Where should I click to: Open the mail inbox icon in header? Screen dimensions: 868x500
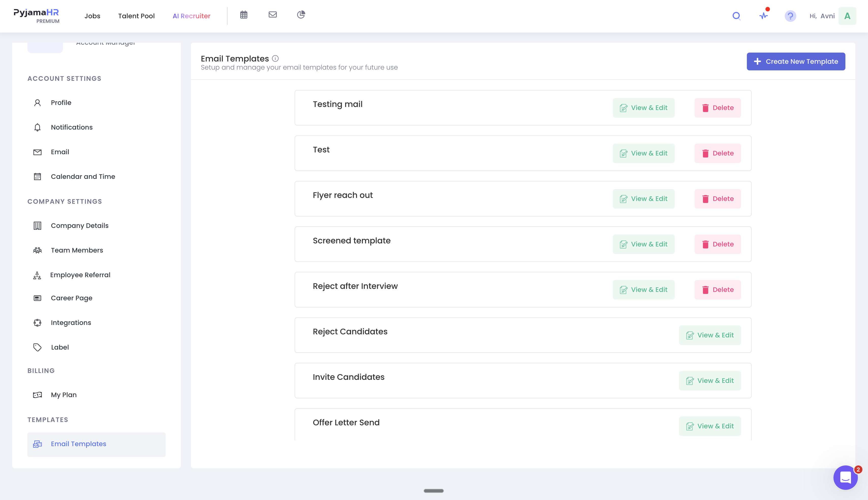pyautogui.click(x=272, y=14)
